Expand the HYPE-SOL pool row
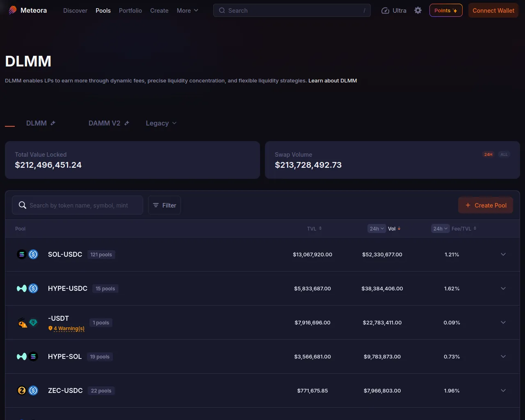The image size is (525, 420). pyautogui.click(x=503, y=356)
